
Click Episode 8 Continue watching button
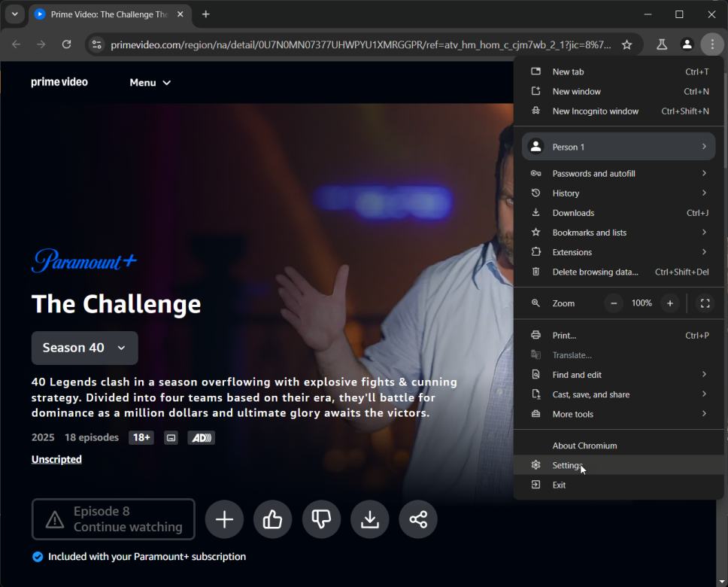point(114,519)
